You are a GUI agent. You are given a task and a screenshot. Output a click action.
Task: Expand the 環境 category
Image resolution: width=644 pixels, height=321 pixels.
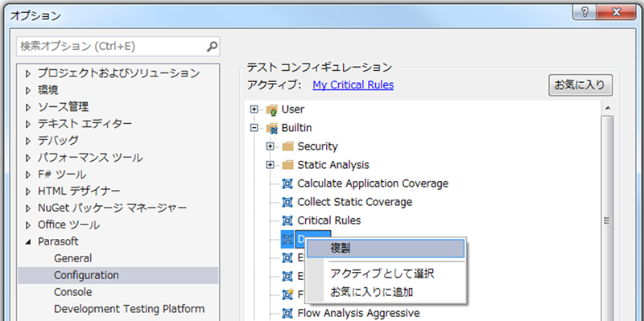[28, 91]
